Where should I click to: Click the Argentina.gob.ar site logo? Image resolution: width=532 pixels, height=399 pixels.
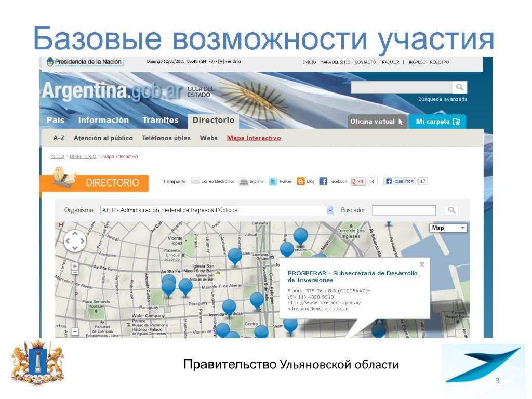click(x=113, y=91)
